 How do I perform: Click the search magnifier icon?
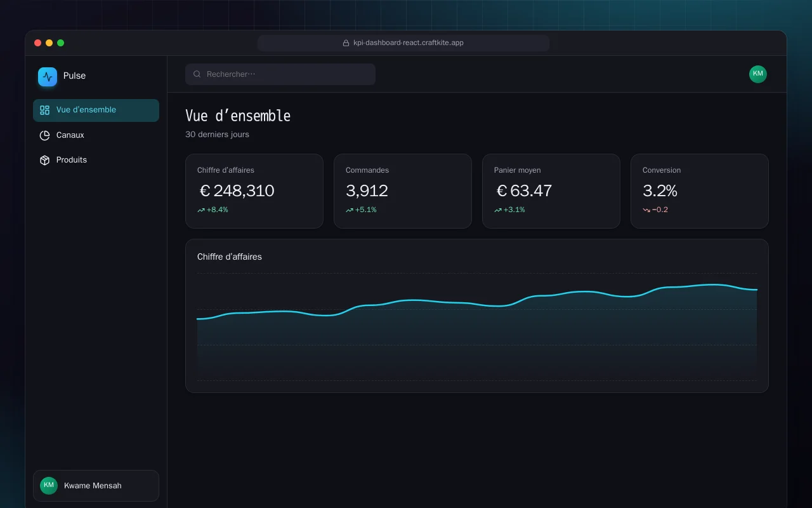[x=197, y=74]
